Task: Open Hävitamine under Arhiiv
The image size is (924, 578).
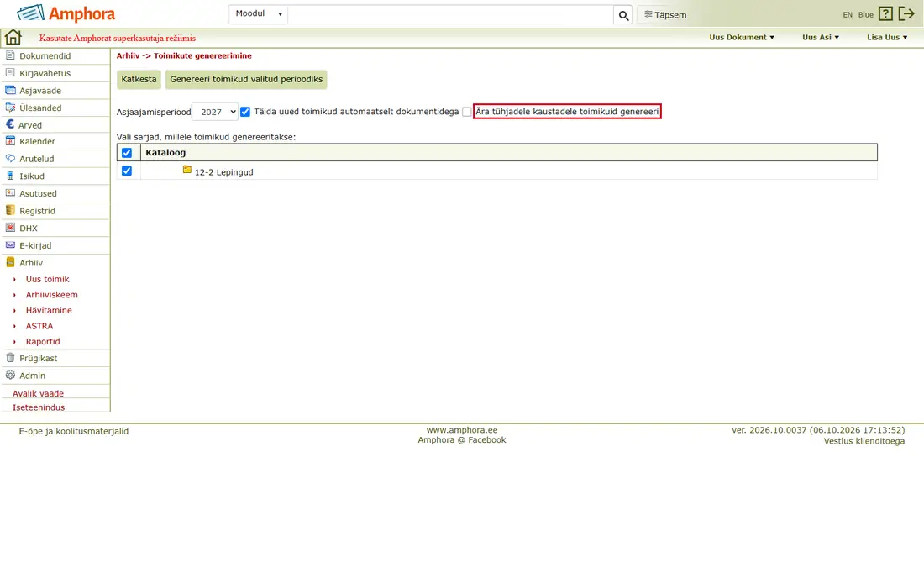Action: (x=49, y=311)
